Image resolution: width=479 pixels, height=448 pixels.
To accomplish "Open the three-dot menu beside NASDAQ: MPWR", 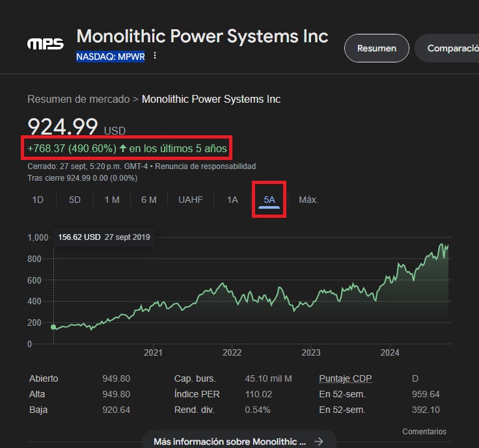I will pos(155,56).
